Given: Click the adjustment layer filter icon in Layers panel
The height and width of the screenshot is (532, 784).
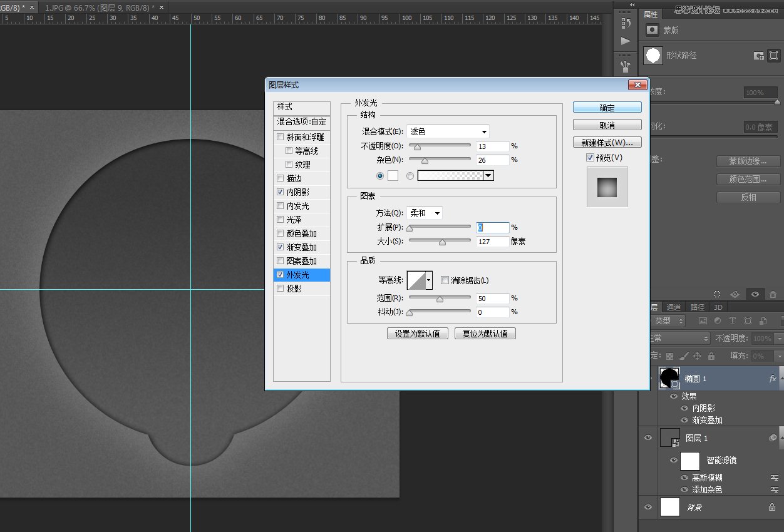Looking at the screenshot, I should pyautogui.click(x=718, y=321).
